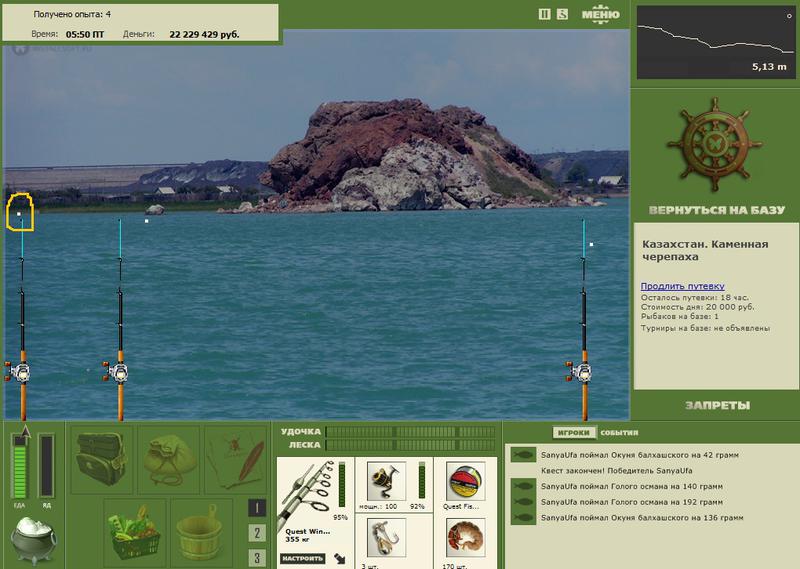
Task: Click the fish icon beside Голого османа 140 грамм
Action: (x=523, y=486)
